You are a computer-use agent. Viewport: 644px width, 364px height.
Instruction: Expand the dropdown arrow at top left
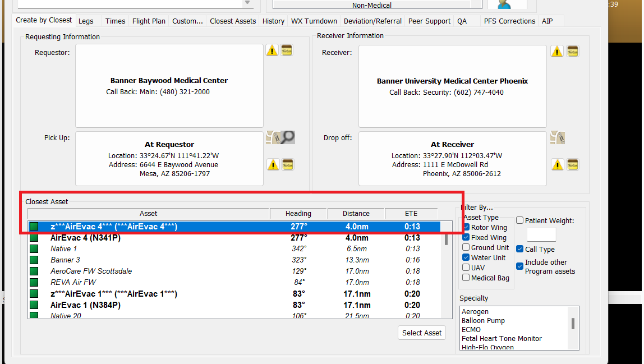click(x=247, y=3)
